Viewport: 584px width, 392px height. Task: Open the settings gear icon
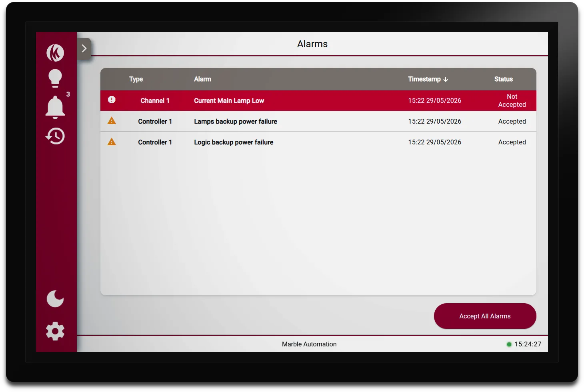coord(55,331)
